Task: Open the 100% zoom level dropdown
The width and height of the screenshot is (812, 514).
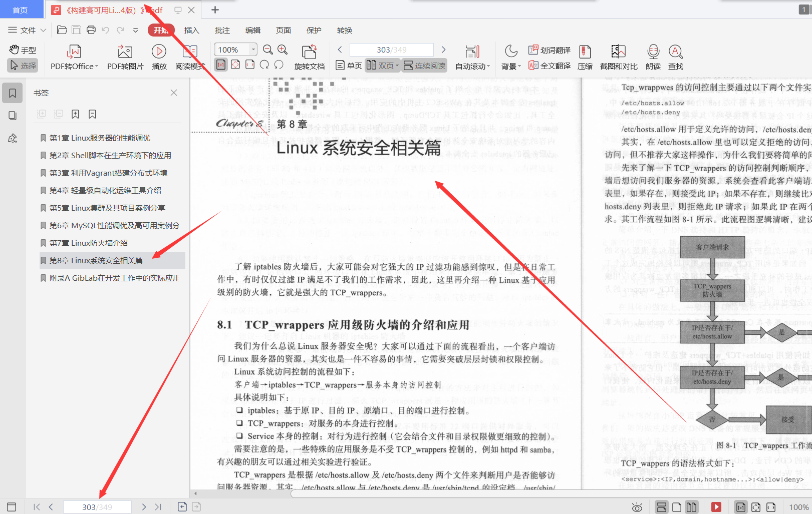Action: click(253, 50)
